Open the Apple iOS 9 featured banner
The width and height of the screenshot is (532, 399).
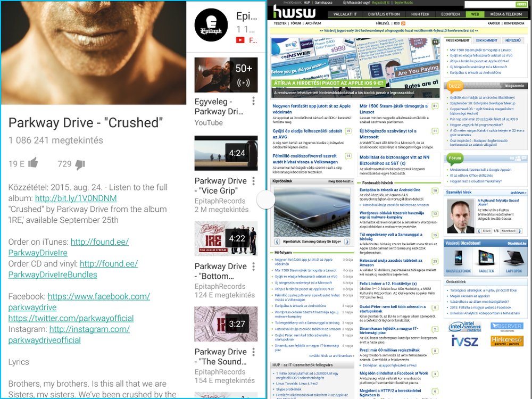(x=355, y=68)
